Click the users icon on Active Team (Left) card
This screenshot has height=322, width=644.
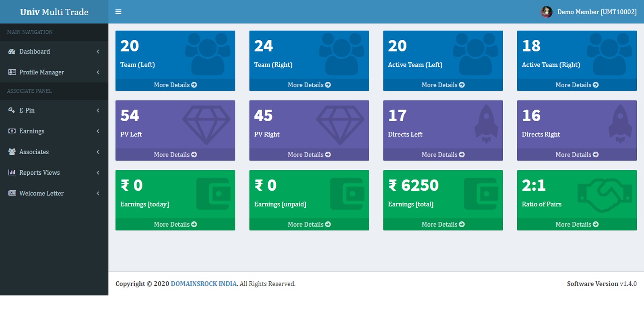pos(476,54)
